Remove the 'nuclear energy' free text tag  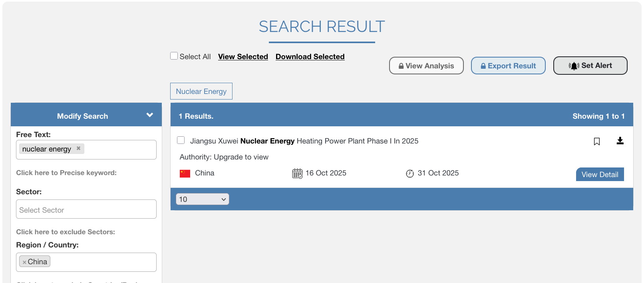pyautogui.click(x=79, y=148)
